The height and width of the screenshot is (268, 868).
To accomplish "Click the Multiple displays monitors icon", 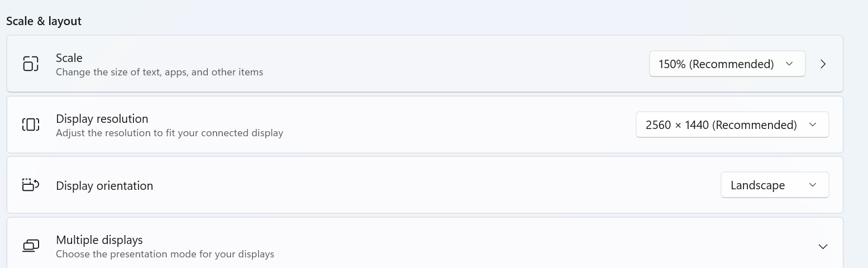I will 31,246.
